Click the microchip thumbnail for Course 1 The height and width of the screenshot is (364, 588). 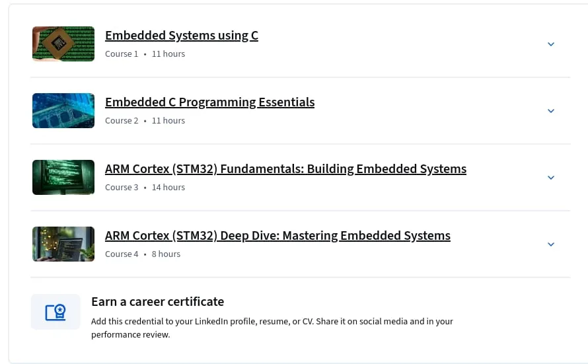click(63, 44)
